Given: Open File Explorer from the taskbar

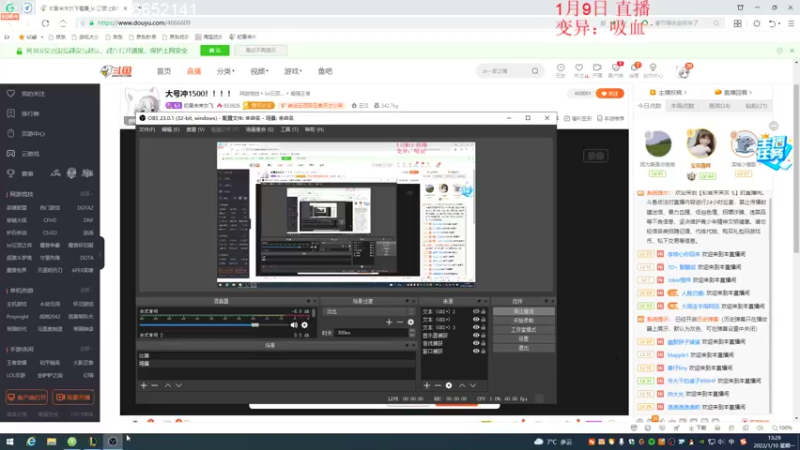Looking at the screenshot, I should (52, 441).
